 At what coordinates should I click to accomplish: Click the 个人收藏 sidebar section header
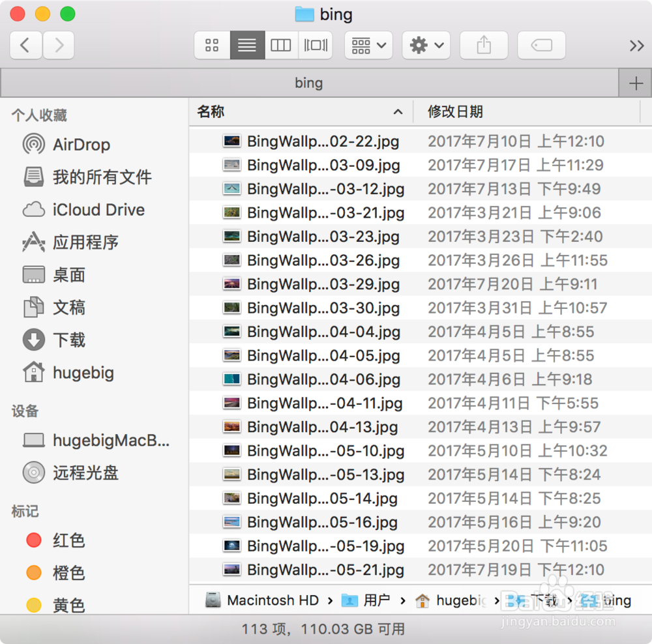tap(39, 115)
